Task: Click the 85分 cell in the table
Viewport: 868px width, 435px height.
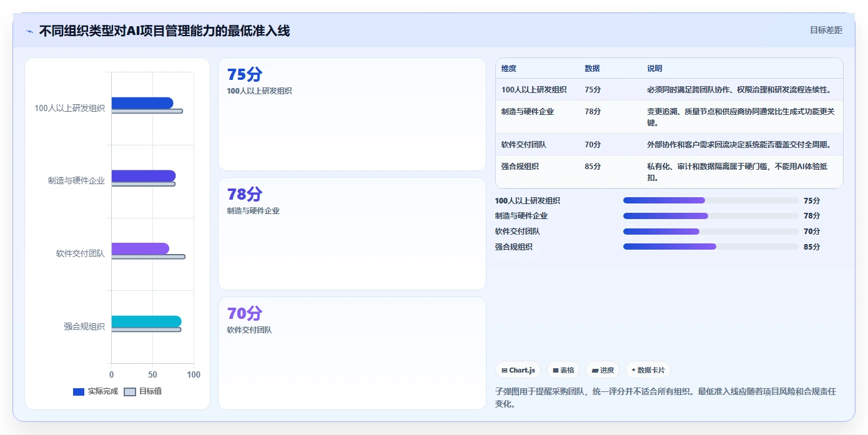Action: coord(593,167)
